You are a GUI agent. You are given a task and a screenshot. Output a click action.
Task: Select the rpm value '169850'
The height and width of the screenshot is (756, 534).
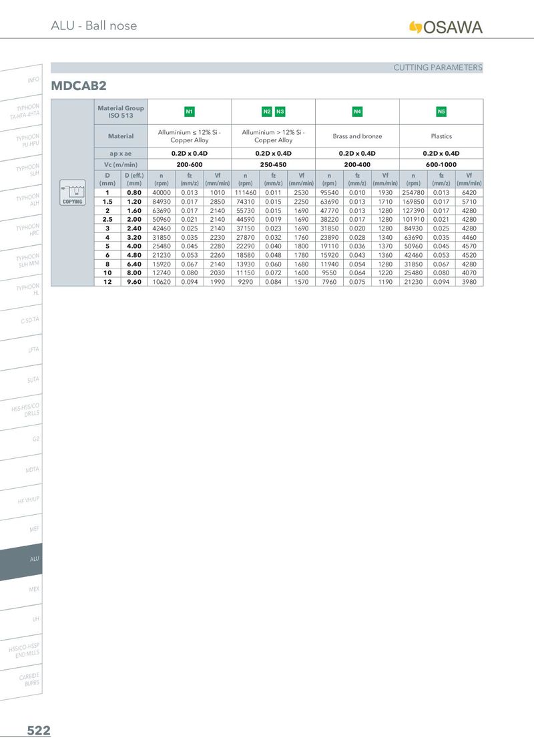click(413, 202)
